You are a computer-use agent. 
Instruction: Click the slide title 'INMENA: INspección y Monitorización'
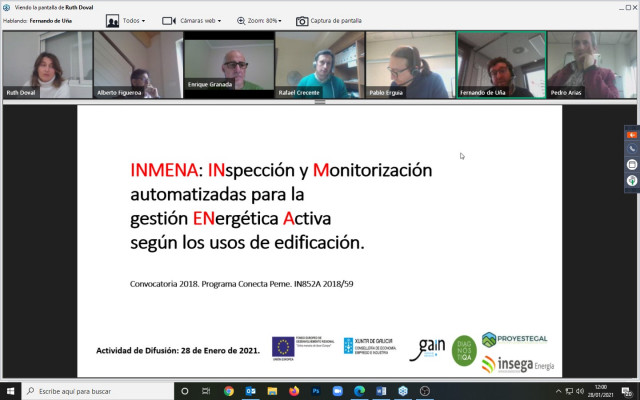click(281, 170)
